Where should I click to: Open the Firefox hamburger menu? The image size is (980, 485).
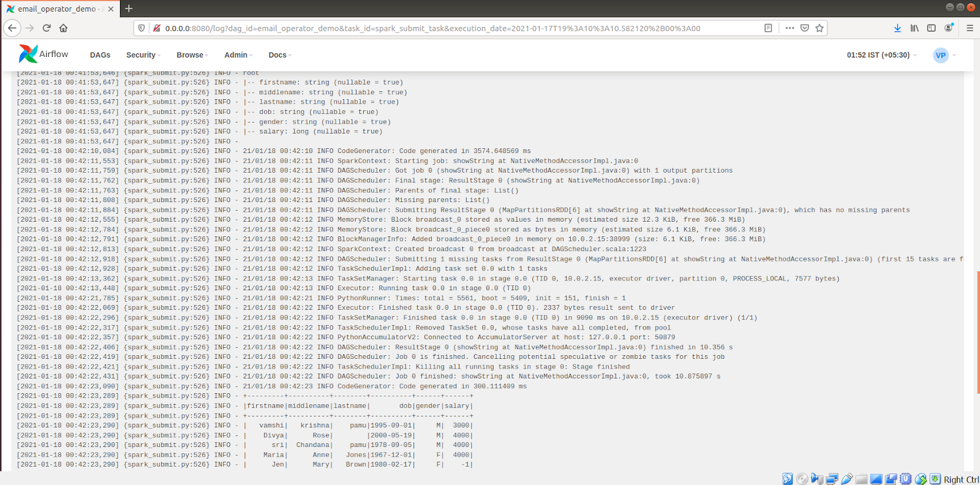(x=970, y=28)
